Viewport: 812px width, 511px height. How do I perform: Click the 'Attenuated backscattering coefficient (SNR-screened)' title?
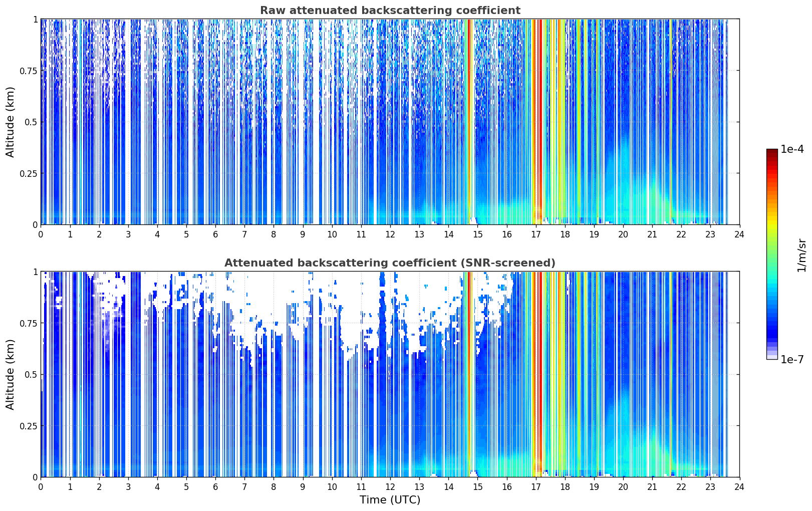[390, 263]
